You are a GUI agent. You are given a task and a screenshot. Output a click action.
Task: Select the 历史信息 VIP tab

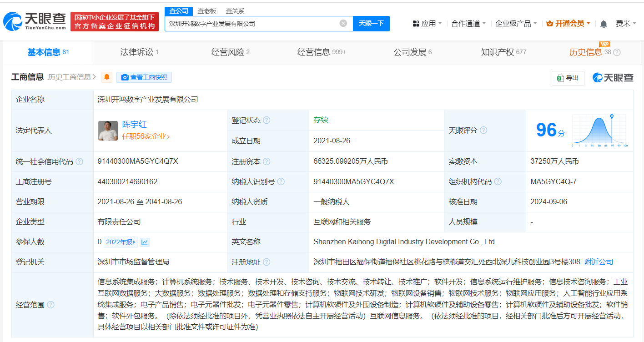(x=590, y=52)
